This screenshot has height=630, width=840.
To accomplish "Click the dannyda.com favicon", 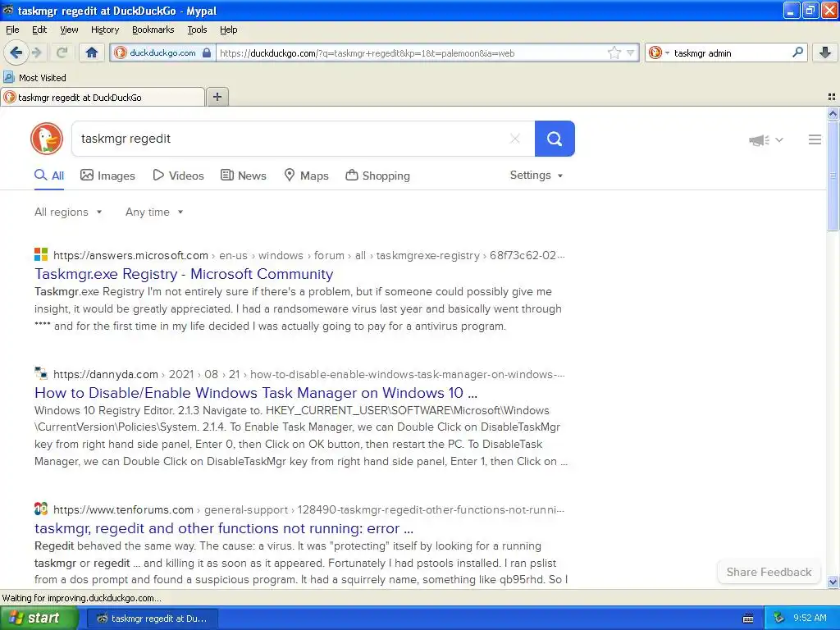I will [41, 373].
